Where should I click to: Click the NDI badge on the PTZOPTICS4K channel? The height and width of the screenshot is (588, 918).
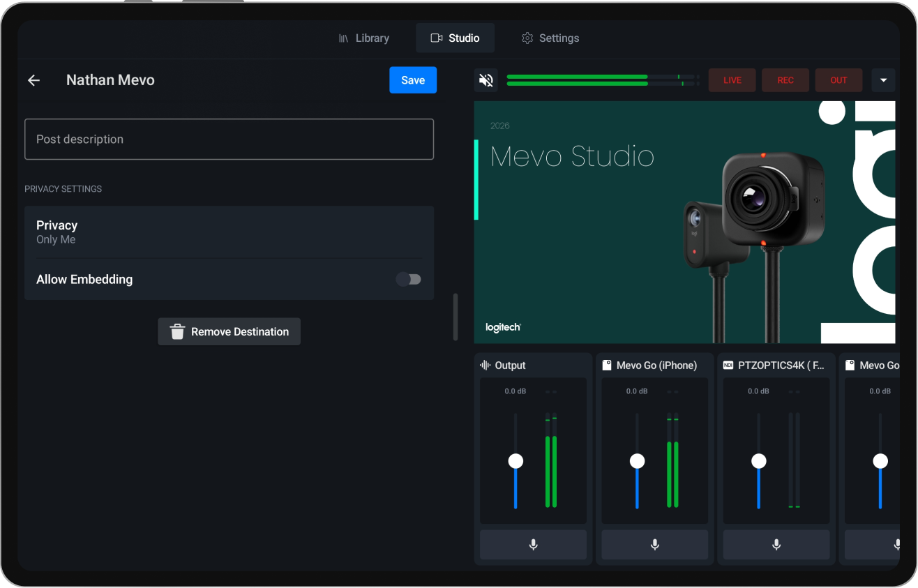728,364
